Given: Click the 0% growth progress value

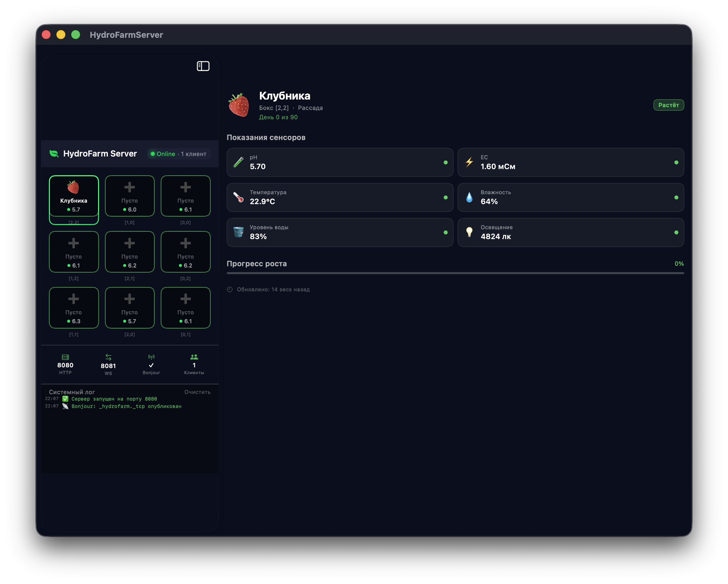Looking at the screenshot, I should point(679,264).
